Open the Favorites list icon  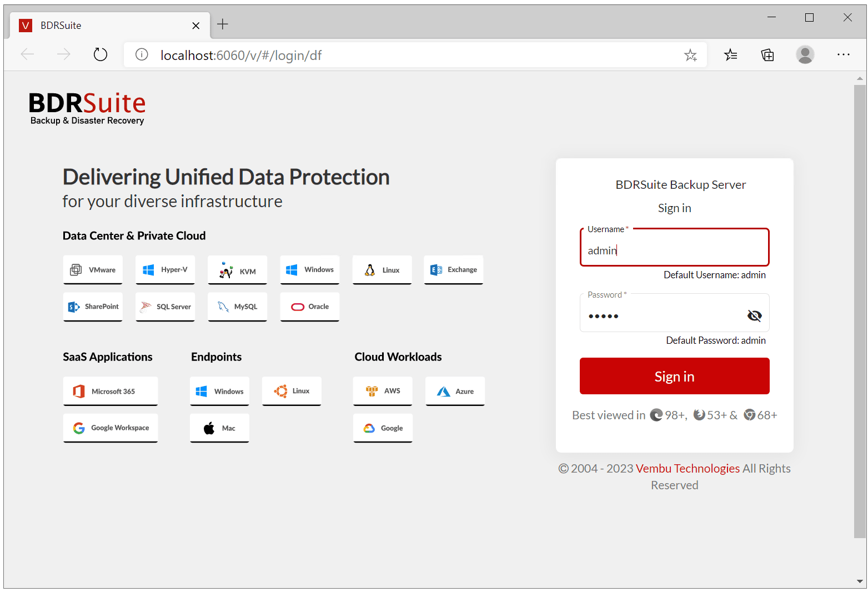pos(731,55)
